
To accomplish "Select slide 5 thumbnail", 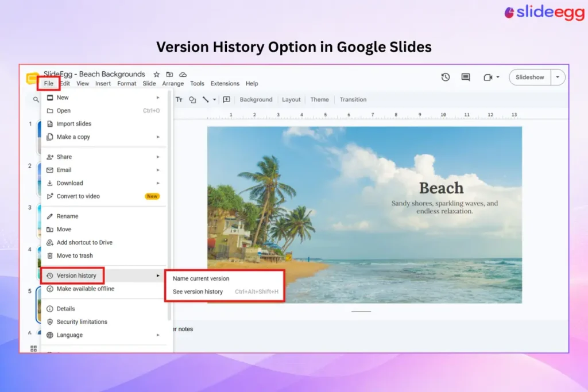I will point(38,304).
